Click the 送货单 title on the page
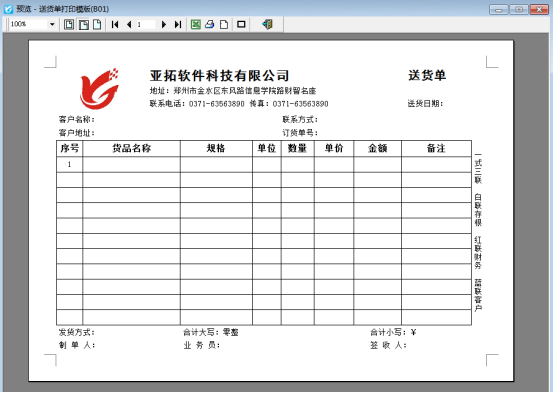Screen dimensions: 554x393 pos(427,75)
